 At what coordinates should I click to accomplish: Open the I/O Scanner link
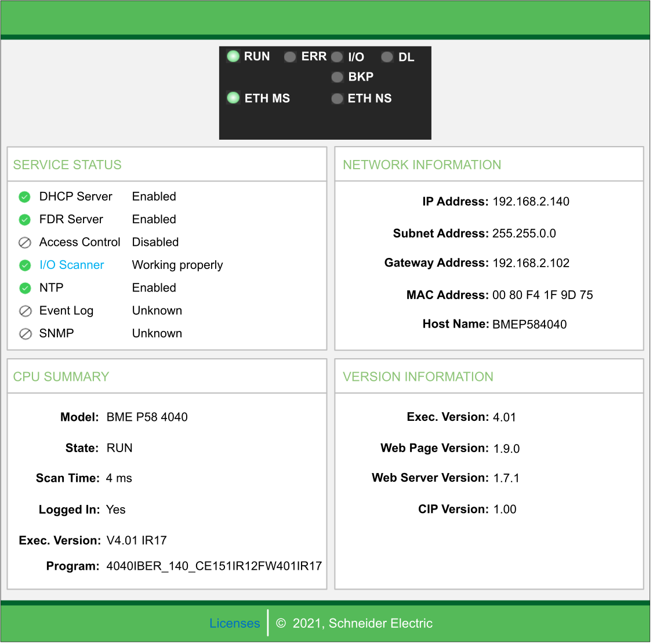71,265
